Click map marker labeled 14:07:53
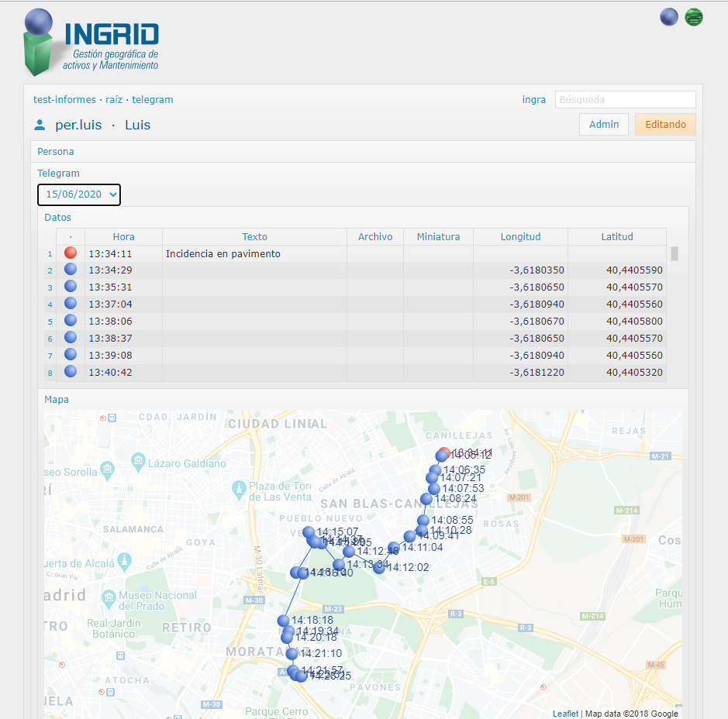 click(433, 488)
